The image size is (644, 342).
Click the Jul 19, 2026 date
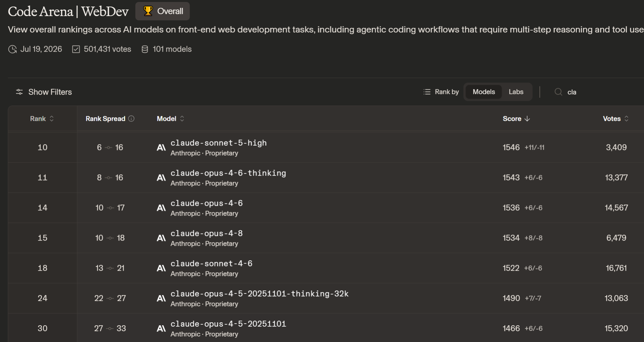point(41,49)
